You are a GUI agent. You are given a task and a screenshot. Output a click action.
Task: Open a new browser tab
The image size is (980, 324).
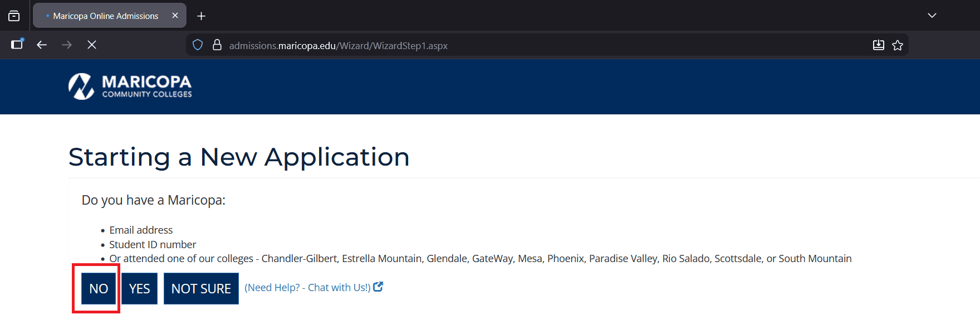click(x=202, y=16)
